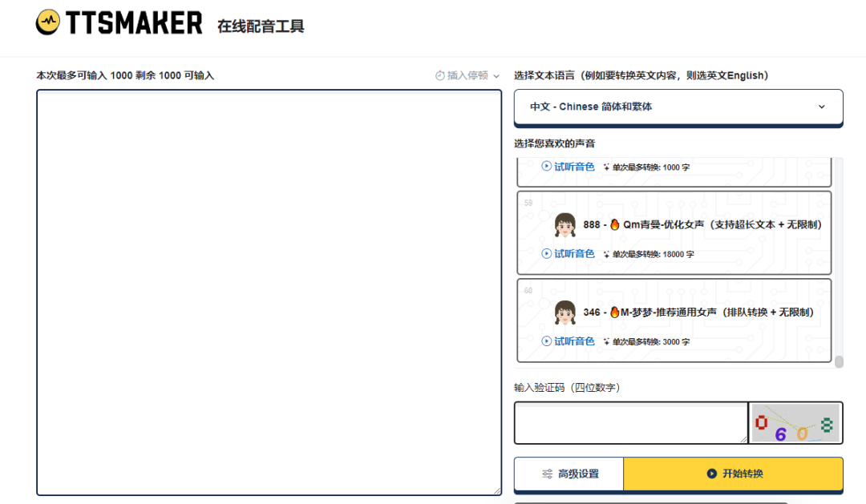
Task: Click sparkle icon beside 3000 字 limit
Action: [606, 341]
